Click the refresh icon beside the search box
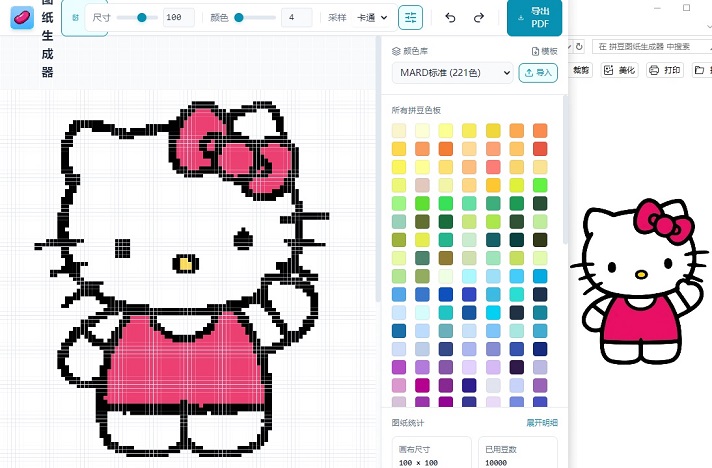The image size is (712, 468). [577, 46]
